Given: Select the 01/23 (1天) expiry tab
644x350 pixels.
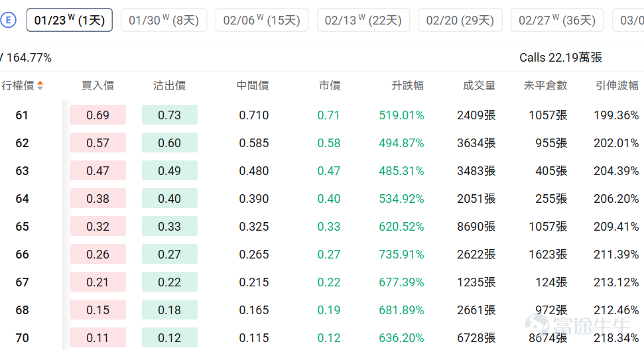Looking at the screenshot, I should tap(70, 20).
